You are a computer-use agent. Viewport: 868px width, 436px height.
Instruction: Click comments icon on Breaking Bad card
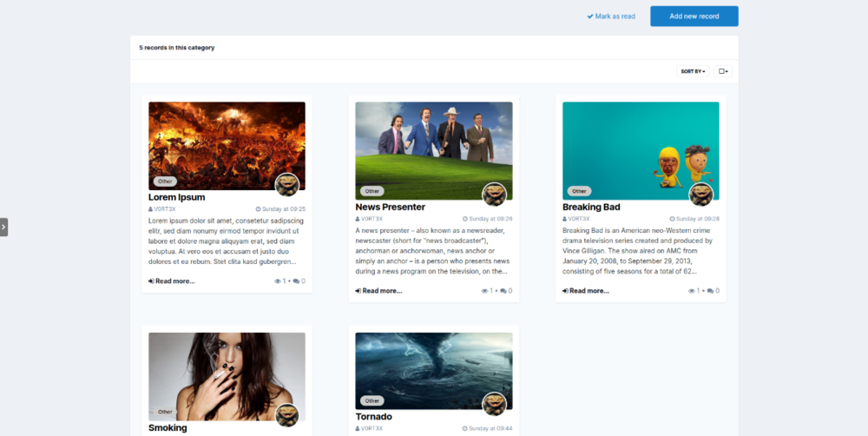click(710, 292)
